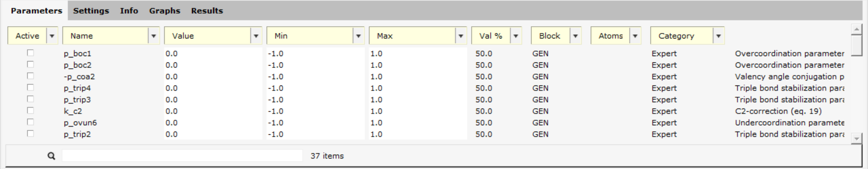The height and width of the screenshot is (169, 868).
Task: Sort by the Val % column header
Action: 491,36
